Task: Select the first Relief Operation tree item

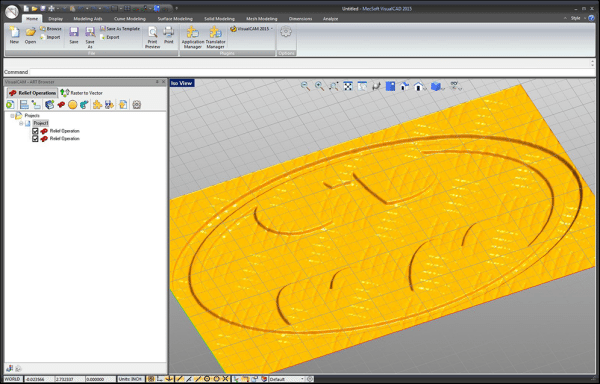Action: pyautogui.click(x=65, y=131)
